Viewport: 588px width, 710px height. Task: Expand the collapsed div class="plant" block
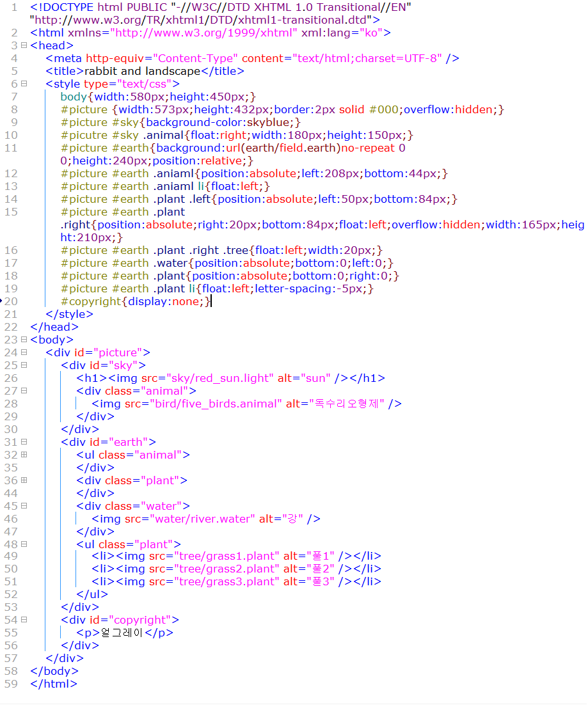click(24, 480)
